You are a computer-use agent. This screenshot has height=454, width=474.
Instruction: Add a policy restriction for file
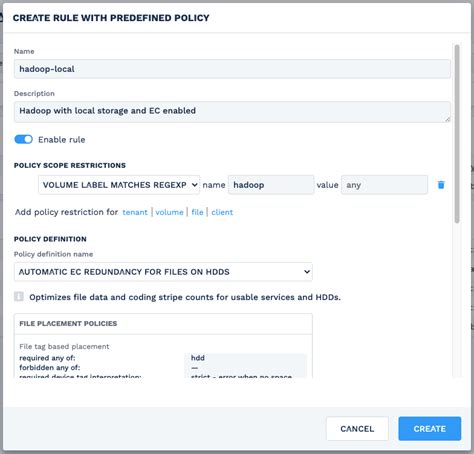coord(197,212)
